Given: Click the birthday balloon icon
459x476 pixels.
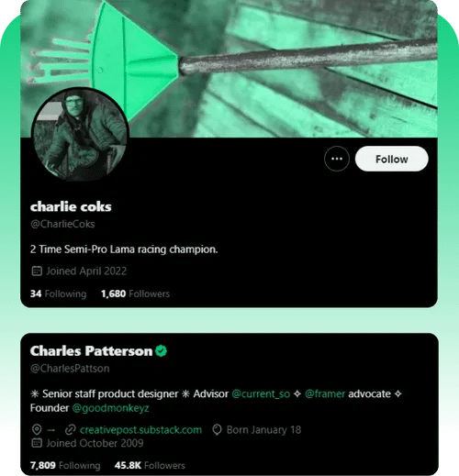Looking at the screenshot, I should click(x=217, y=430).
